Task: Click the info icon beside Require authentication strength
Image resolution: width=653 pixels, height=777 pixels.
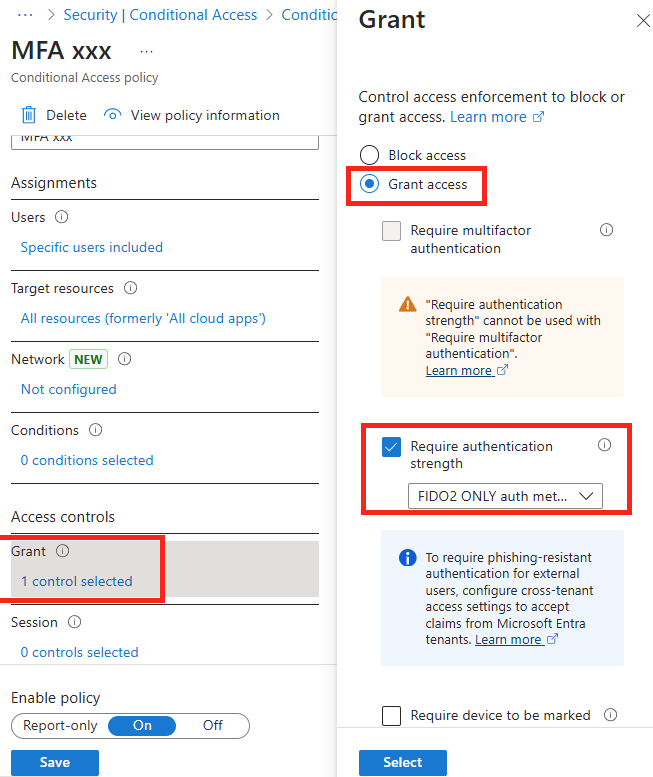Action: [604, 445]
